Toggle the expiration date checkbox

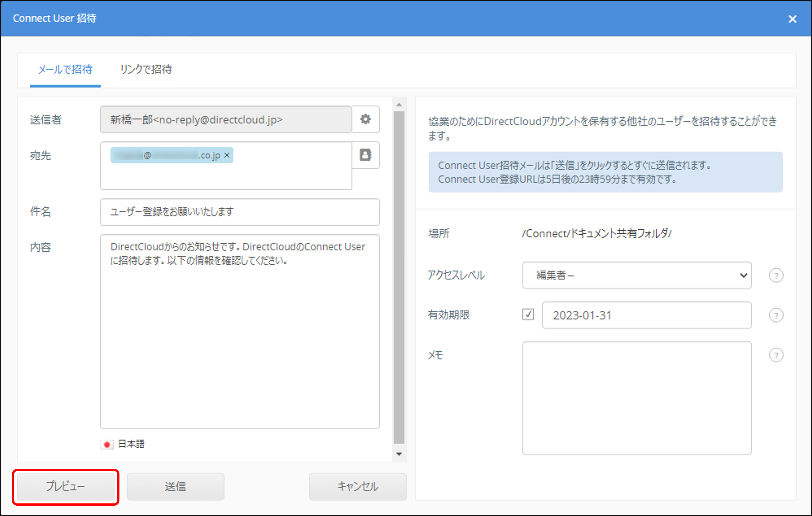[529, 315]
